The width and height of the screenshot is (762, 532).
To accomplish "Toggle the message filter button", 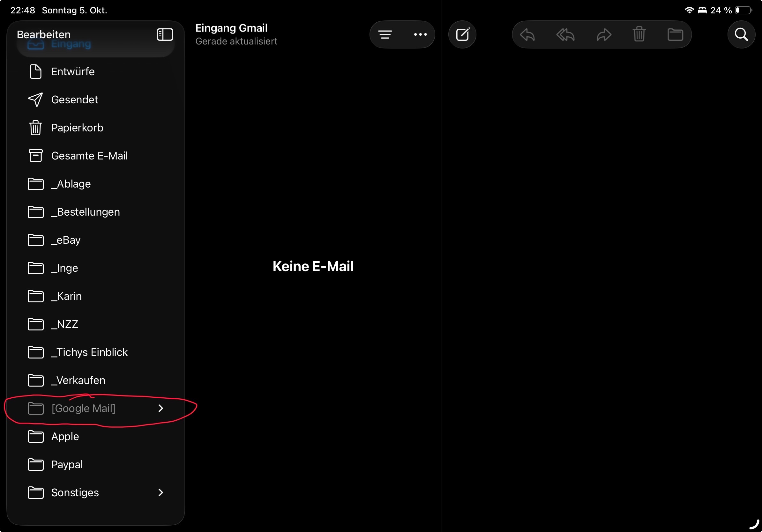I will click(385, 34).
